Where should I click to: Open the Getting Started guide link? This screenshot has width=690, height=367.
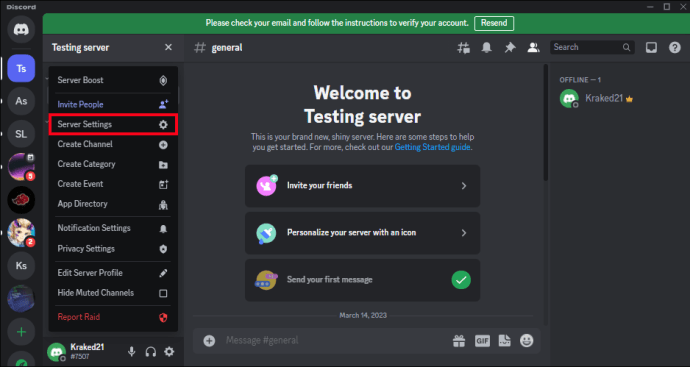pyautogui.click(x=432, y=147)
